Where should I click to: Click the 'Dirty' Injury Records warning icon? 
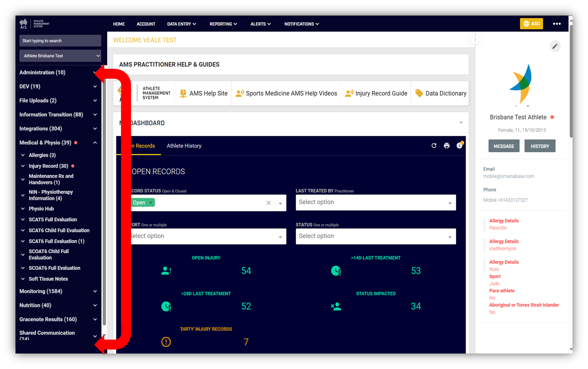click(166, 341)
